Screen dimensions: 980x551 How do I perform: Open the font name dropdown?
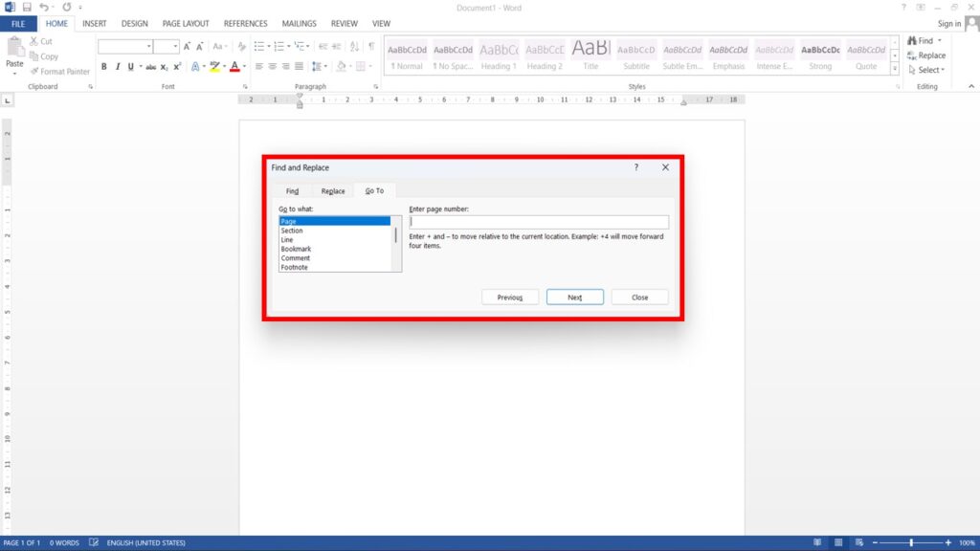tap(149, 46)
